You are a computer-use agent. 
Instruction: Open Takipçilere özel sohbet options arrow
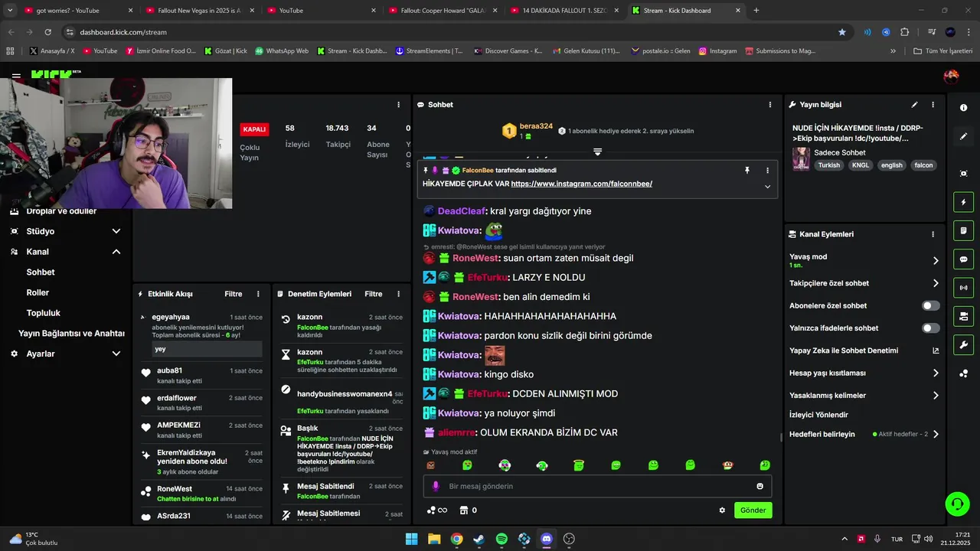pos(936,283)
